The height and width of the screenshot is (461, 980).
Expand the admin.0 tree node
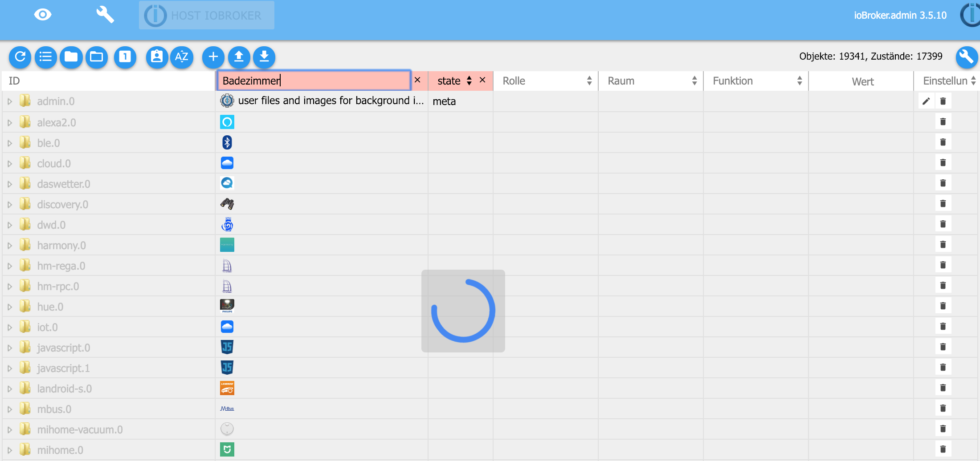coord(9,101)
